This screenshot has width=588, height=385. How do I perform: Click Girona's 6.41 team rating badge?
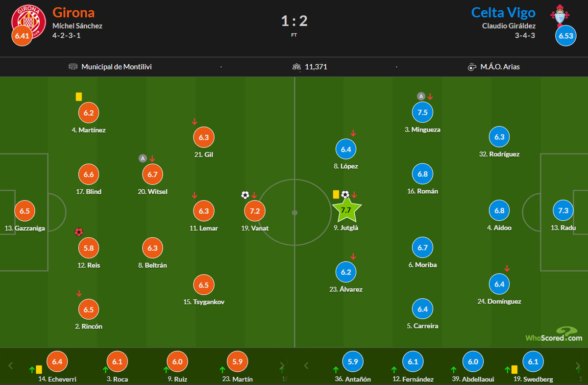coord(22,36)
